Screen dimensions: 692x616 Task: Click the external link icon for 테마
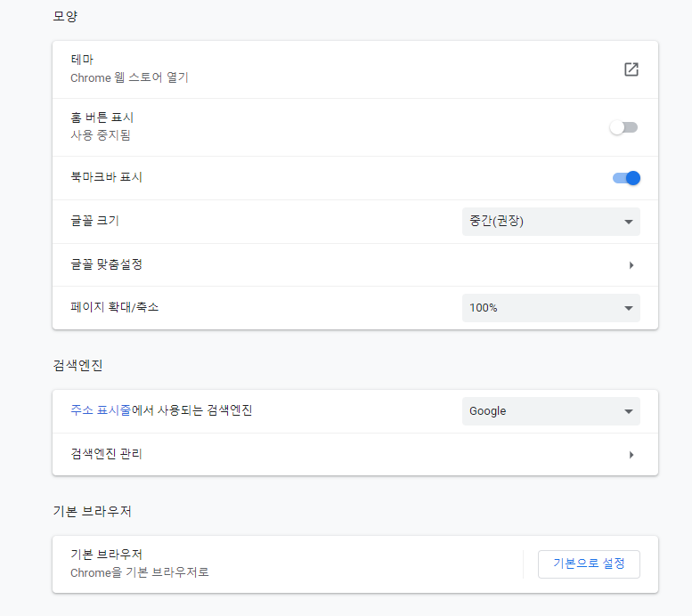coord(631,69)
